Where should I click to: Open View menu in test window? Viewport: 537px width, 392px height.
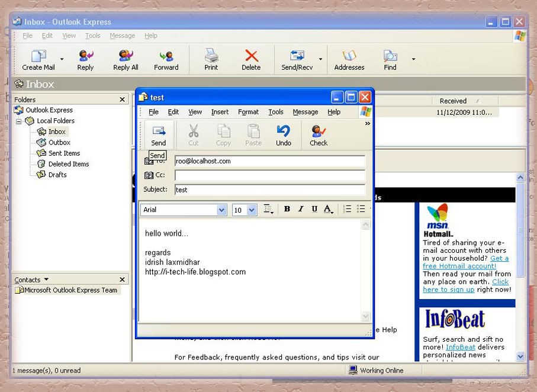tap(195, 112)
